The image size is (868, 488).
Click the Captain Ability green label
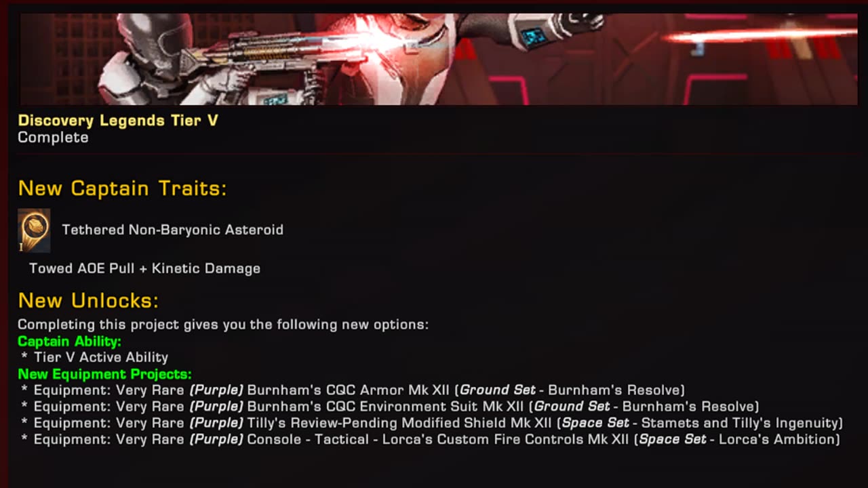coord(69,341)
